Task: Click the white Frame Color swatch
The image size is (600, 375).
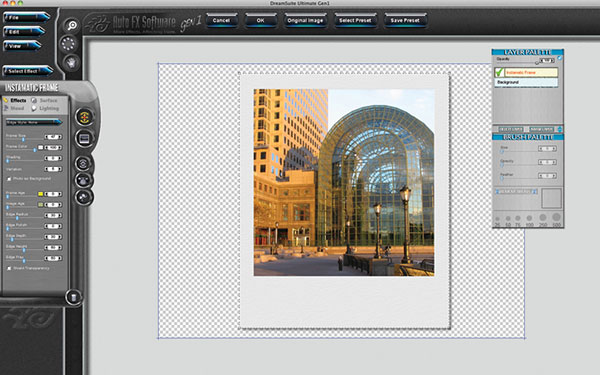Action: coord(41,147)
